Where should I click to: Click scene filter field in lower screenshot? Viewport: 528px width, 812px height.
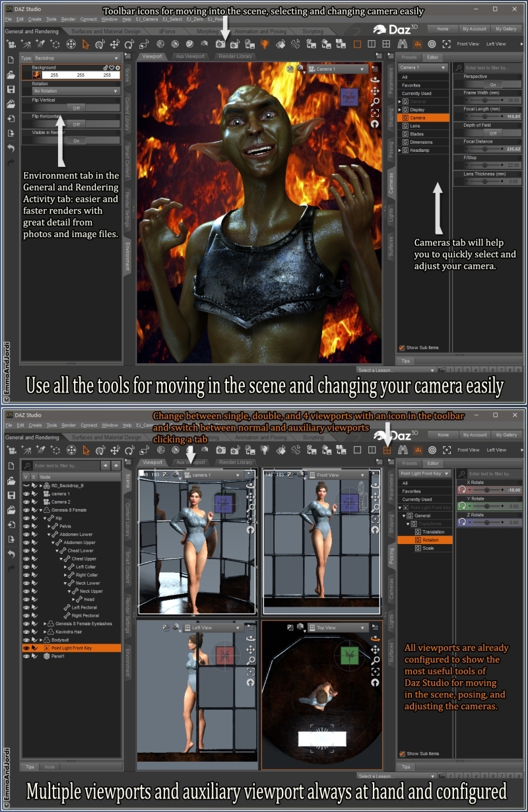click(66, 465)
